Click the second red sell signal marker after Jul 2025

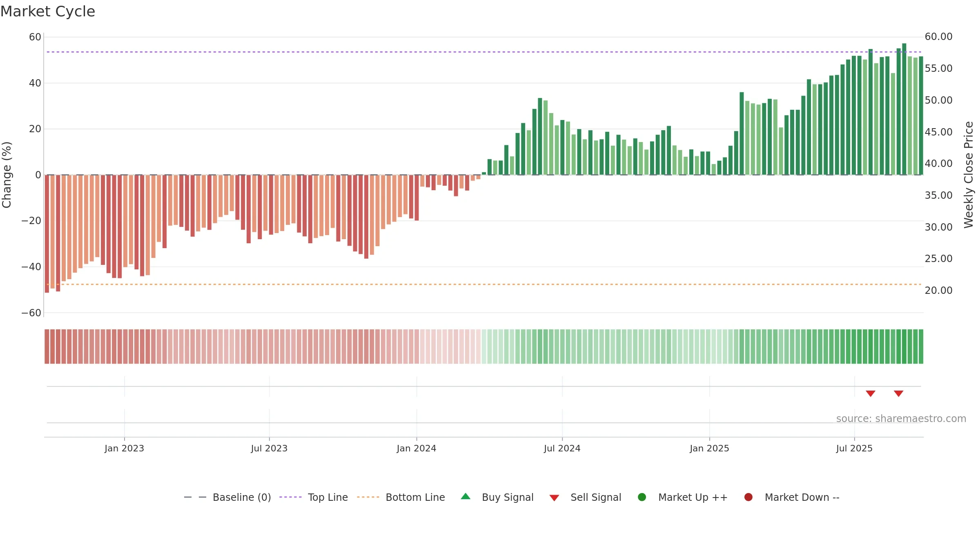(898, 393)
